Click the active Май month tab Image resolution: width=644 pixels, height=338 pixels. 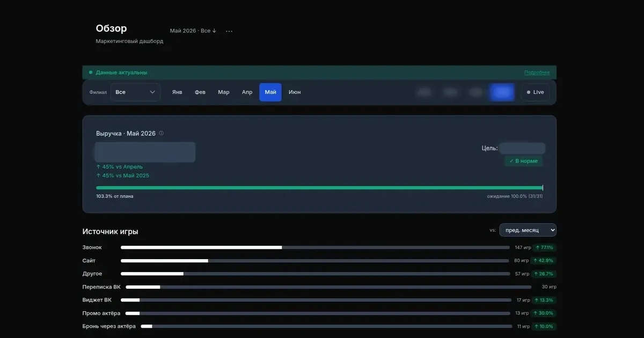tap(270, 92)
